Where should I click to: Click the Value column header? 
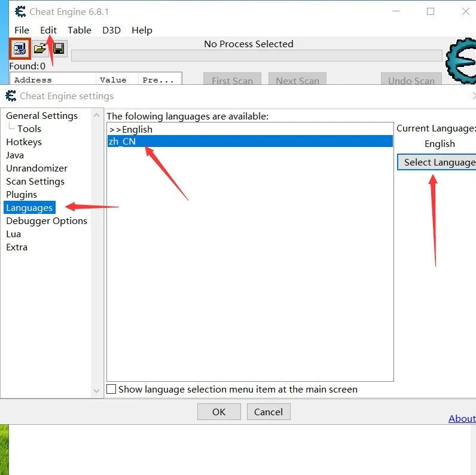[x=117, y=79]
